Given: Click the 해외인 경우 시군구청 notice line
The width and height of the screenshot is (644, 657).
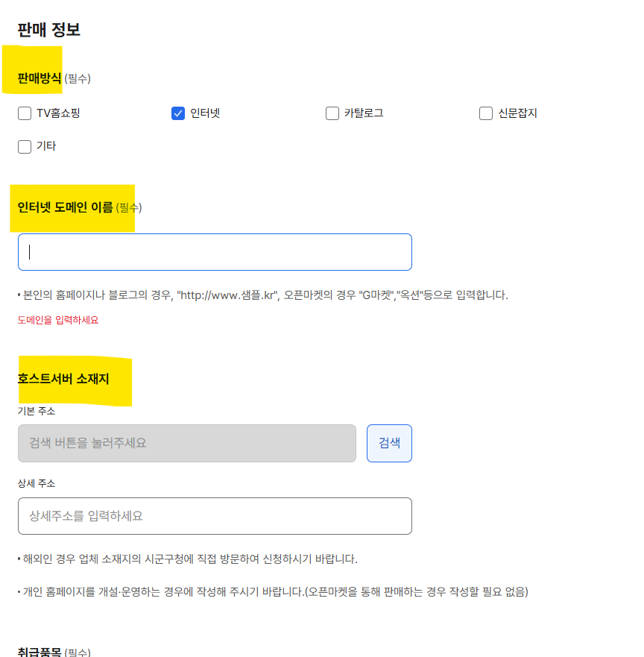Looking at the screenshot, I should [x=188, y=559].
